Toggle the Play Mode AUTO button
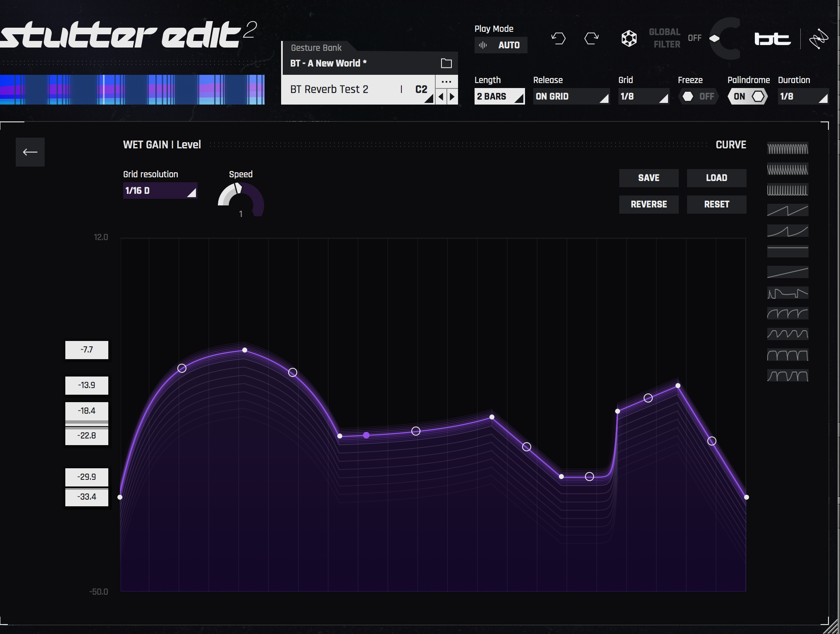Image resolution: width=840 pixels, height=634 pixels. pos(501,45)
